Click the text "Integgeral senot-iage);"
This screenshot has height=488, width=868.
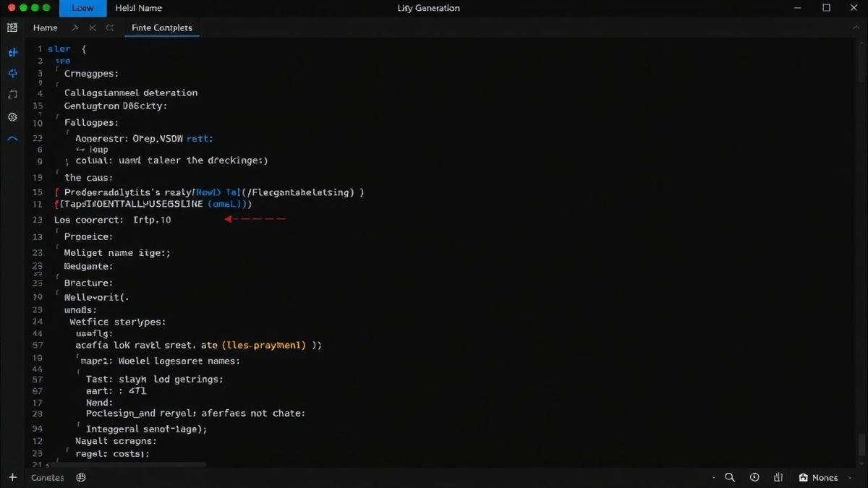147,429
